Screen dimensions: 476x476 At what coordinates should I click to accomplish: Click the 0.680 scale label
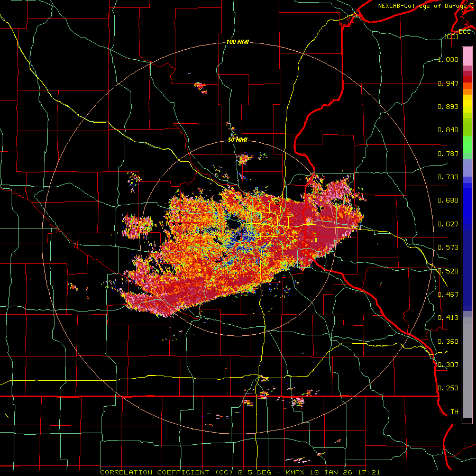pyautogui.click(x=448, y=200)
